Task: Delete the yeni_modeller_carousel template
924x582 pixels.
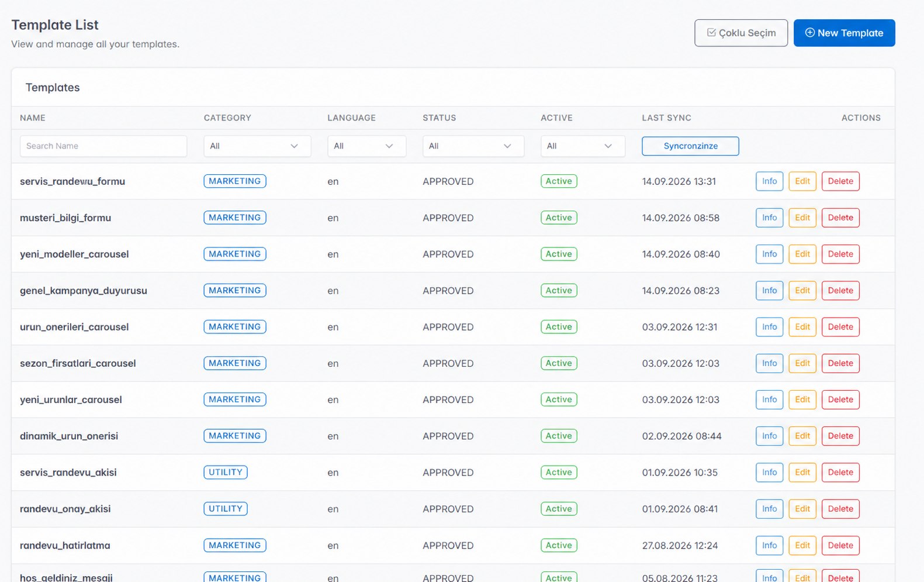Action: 840,254
